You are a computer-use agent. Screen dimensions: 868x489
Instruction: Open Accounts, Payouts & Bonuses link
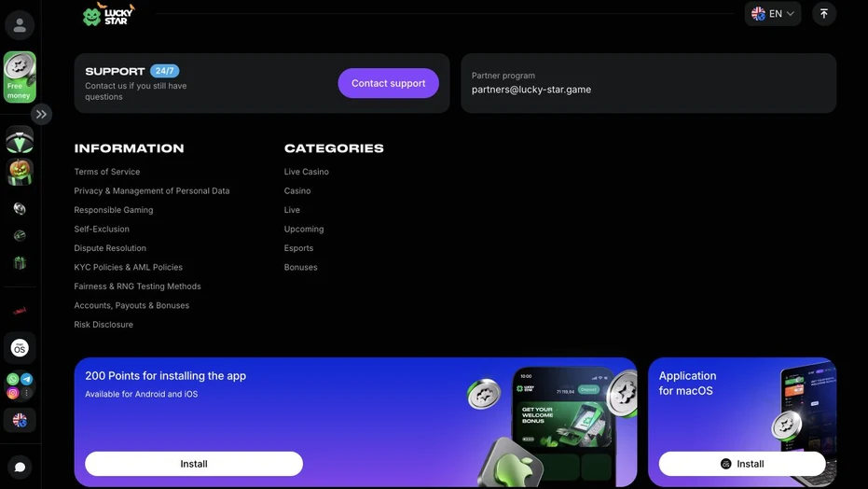(131, 305)
